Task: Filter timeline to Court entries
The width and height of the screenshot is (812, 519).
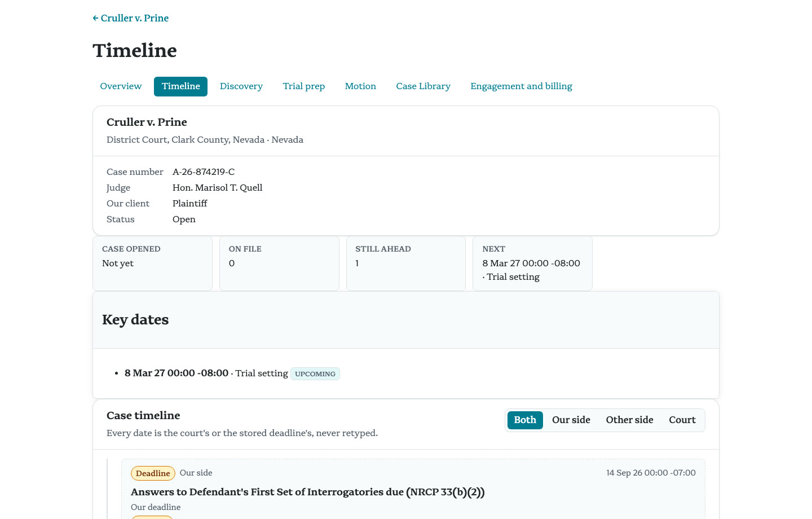Action: click(682, 420)
